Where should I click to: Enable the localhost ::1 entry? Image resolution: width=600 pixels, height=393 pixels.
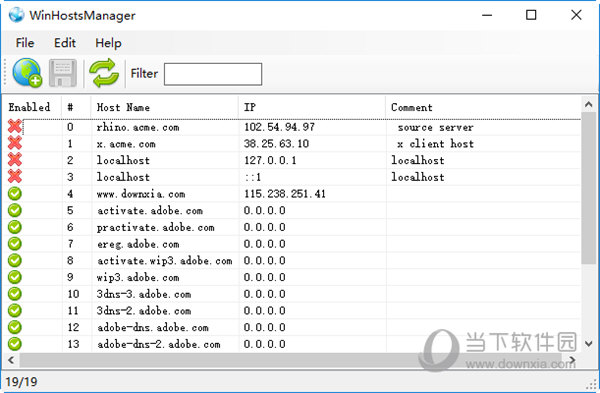coord(15,176)
